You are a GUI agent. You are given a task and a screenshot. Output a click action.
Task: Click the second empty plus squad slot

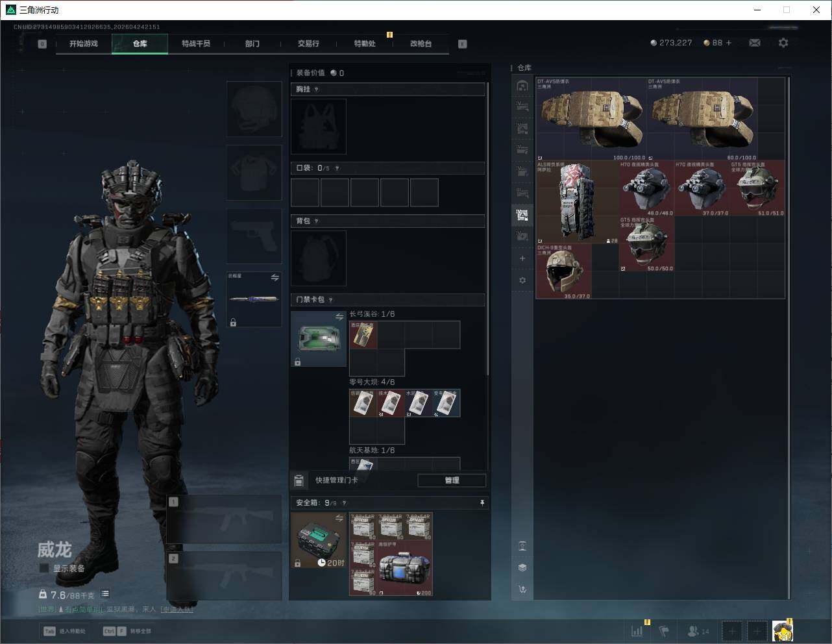757,631
